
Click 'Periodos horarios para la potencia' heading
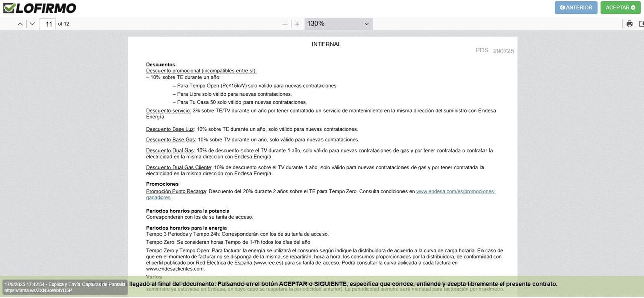coord(188,211)
